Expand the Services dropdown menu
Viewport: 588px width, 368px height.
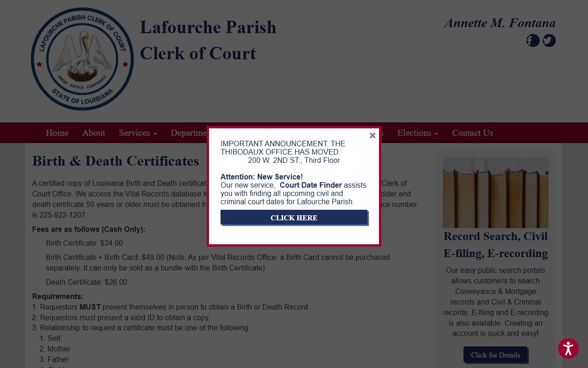tap(138, 132)
